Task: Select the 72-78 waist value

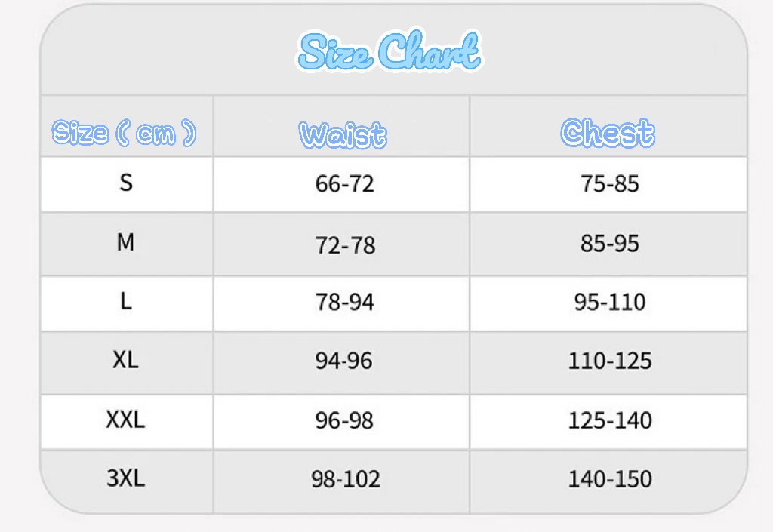Action: coord(344,244)
